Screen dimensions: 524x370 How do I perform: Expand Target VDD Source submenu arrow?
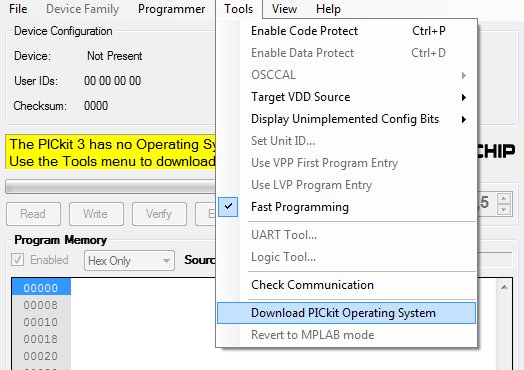pyautogui.click(x=464, y=97)
